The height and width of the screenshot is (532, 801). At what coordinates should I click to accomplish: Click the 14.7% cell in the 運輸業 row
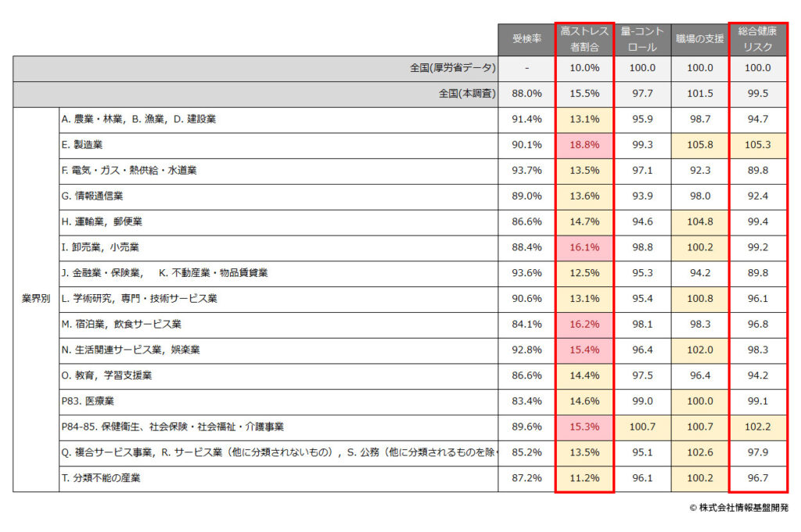pyautogui.click(x=584, y=221)
